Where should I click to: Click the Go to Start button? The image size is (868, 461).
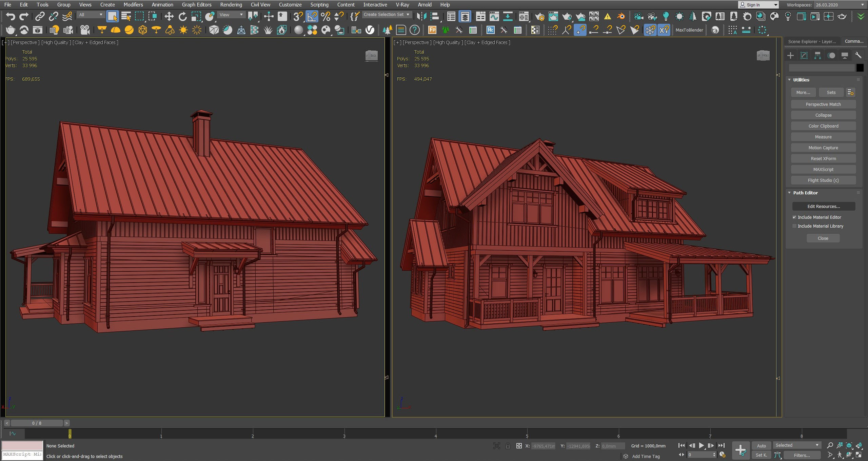[681, 445]
